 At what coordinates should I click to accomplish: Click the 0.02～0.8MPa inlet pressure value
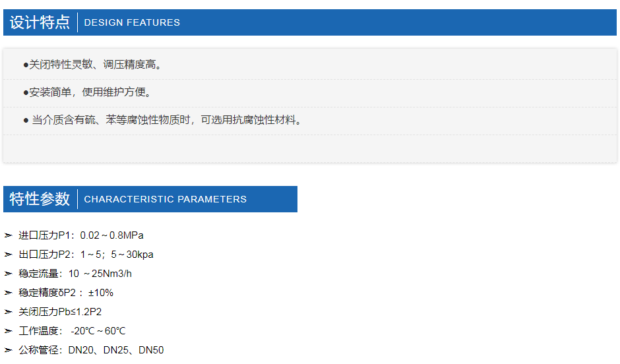point(112,235)
